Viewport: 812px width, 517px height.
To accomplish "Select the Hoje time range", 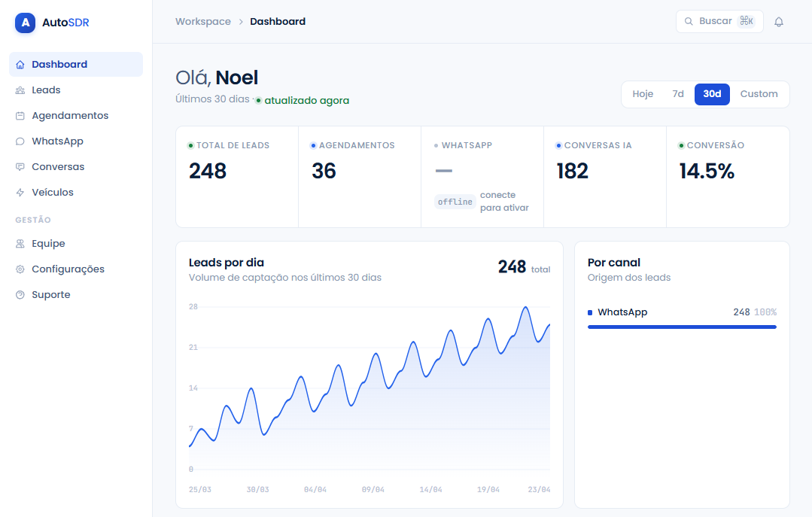I will (643, 94).
